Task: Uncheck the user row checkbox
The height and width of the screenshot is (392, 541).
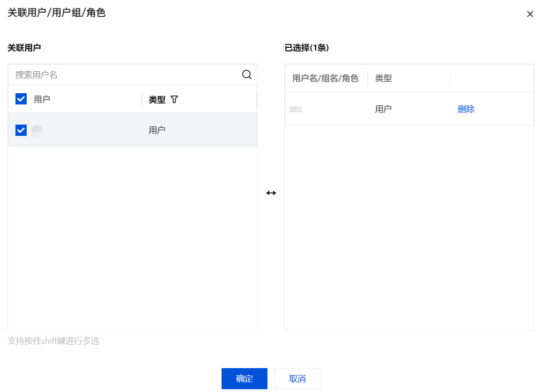Action: click(x=21, y=130)
